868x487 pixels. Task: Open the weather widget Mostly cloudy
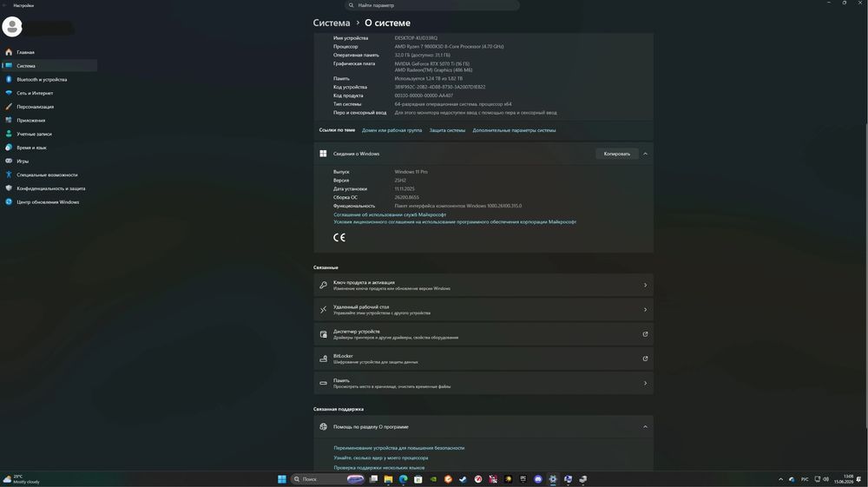click(21, 479)
